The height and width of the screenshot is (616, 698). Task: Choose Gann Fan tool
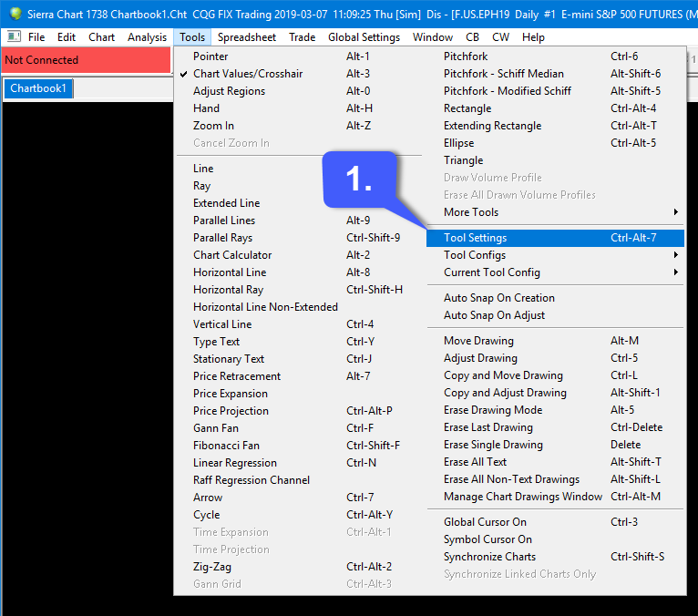[x=297, y=428]
